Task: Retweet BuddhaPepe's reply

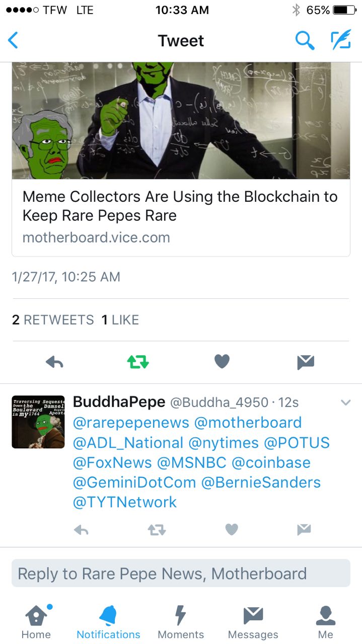Action: pos(157,529)
